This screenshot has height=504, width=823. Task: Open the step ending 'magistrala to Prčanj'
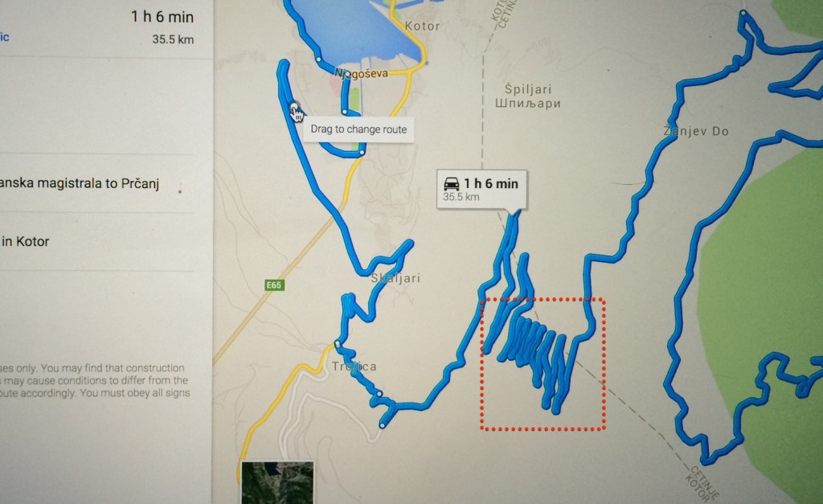point(97,183)
